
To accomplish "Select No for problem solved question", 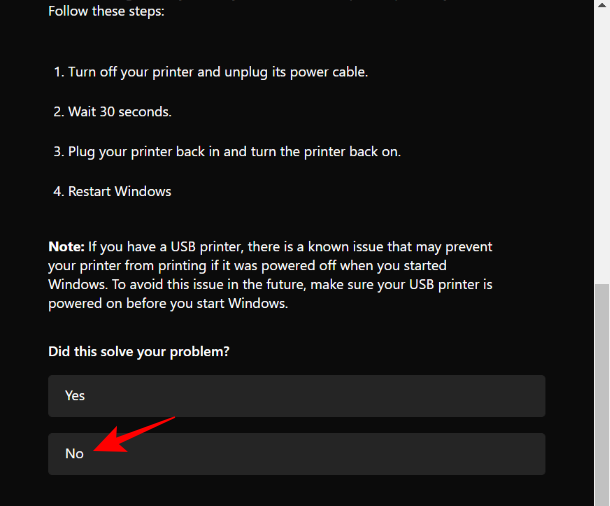I will click(x=296, y=454).
